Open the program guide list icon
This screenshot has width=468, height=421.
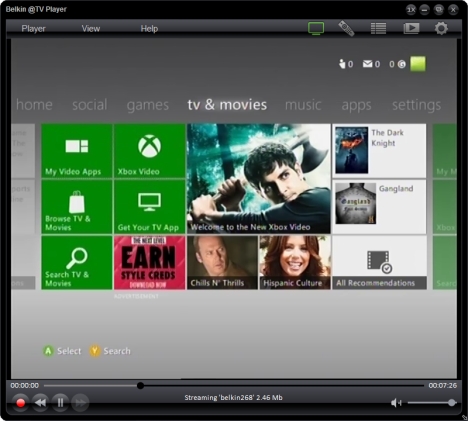pyautogui.click(x=378, y=28)
